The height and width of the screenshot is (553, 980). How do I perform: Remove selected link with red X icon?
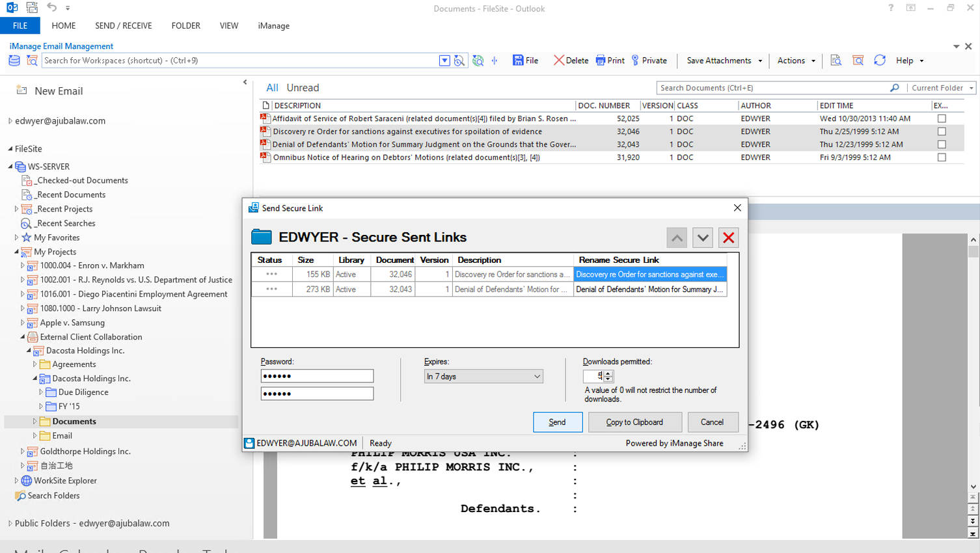(728, 237)
